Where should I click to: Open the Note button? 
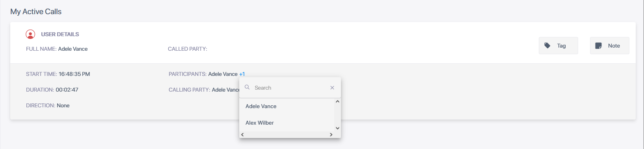609,46
